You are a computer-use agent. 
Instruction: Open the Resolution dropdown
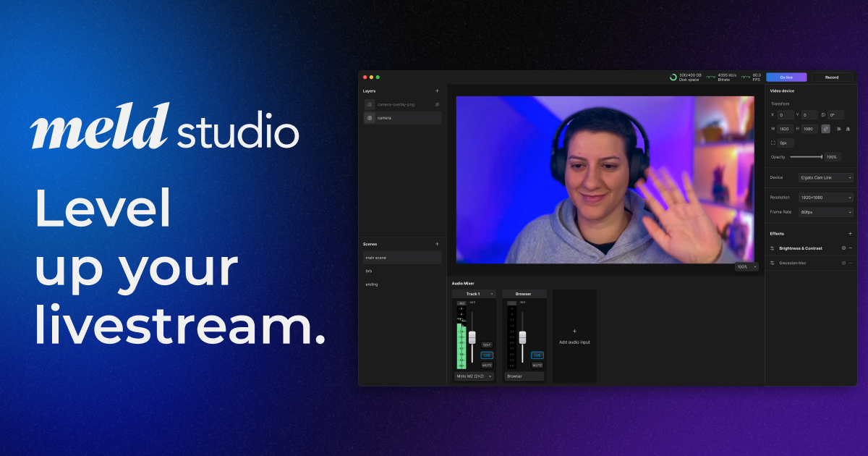pos(825,197)
